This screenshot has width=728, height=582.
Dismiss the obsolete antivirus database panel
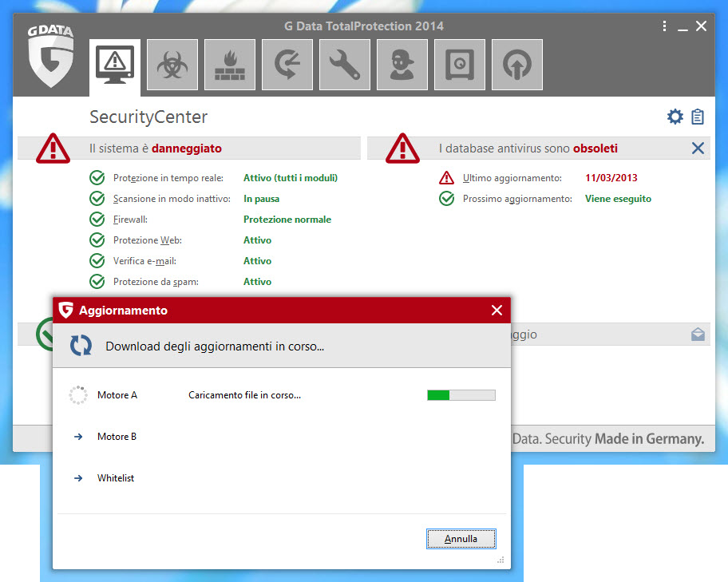(x=698, y=148)
